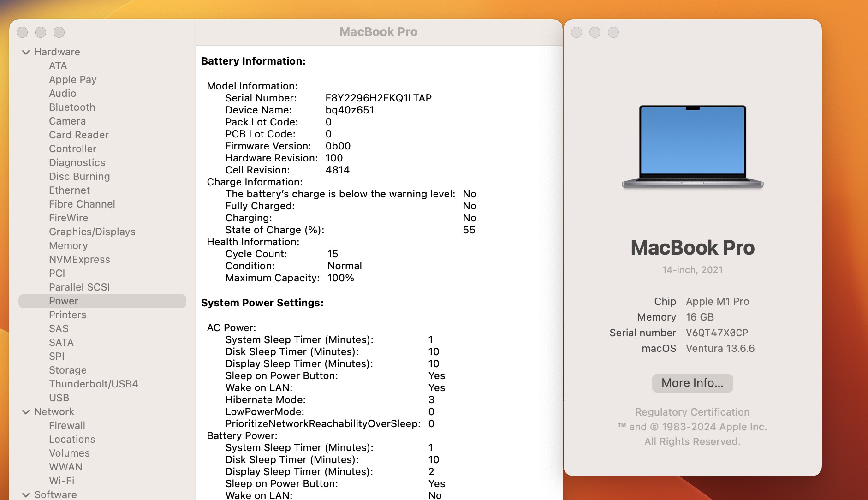The height and width of the screenshot is (500, 868).
Task: Click the More Info... button
Action: coord(692,383)
